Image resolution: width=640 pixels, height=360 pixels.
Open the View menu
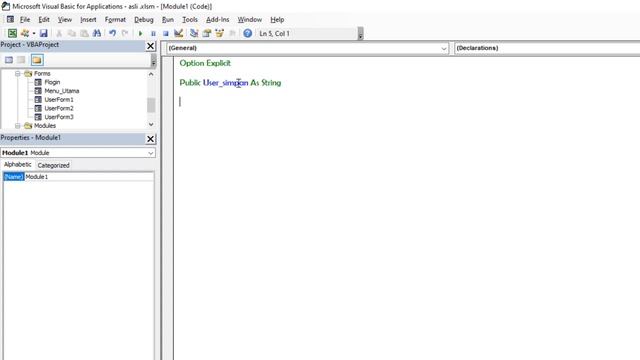[x=64, y=20]
